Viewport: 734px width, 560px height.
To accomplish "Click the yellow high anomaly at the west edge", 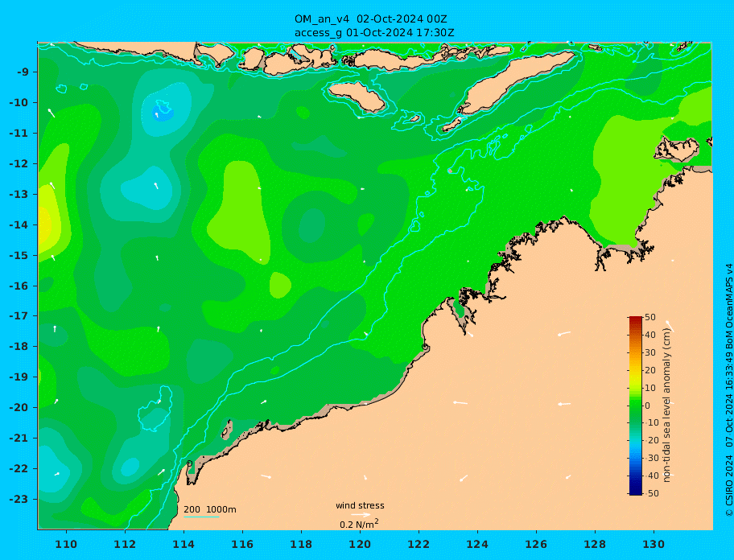I will (x=45, y=224).
